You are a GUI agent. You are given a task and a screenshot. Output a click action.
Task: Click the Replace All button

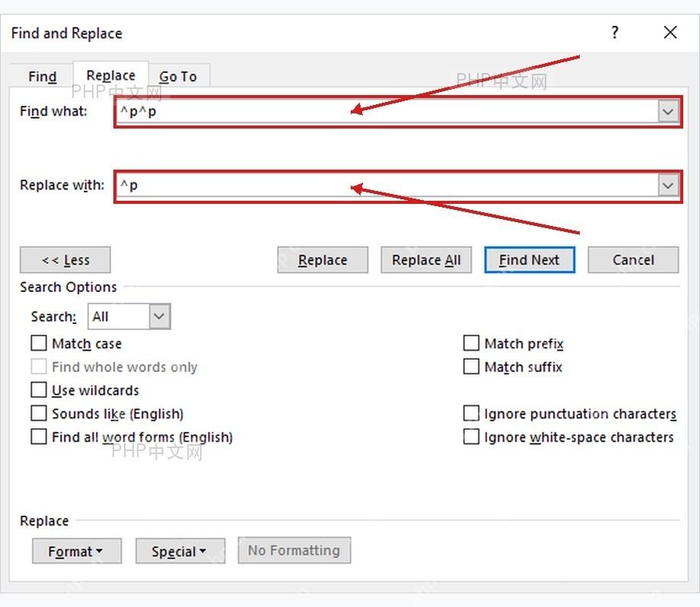tap(426, 259)
